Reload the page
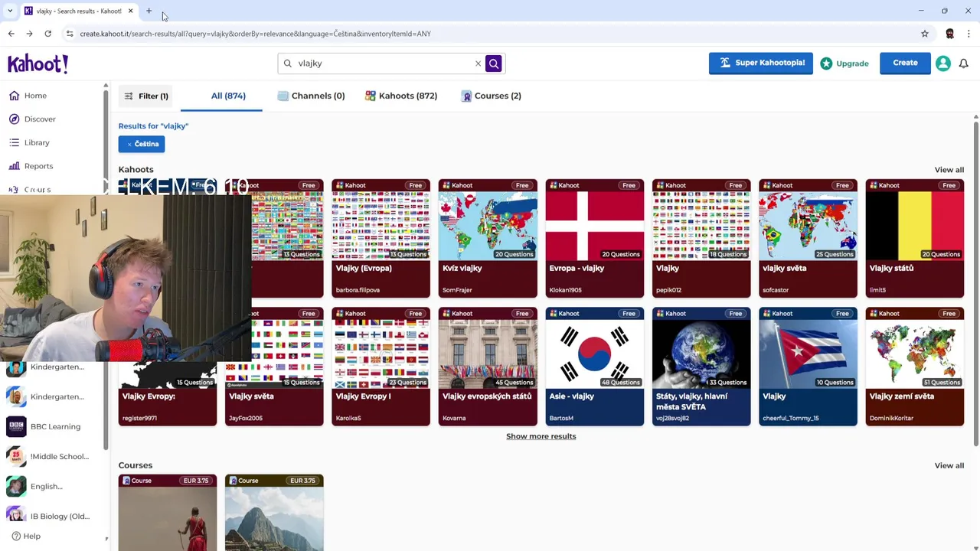The image size is (980, 551). (x=47, y=34)
